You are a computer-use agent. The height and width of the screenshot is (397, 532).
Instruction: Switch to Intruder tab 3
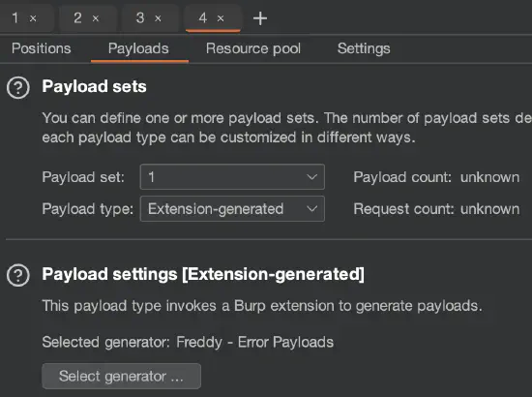[x=140, y=18]
